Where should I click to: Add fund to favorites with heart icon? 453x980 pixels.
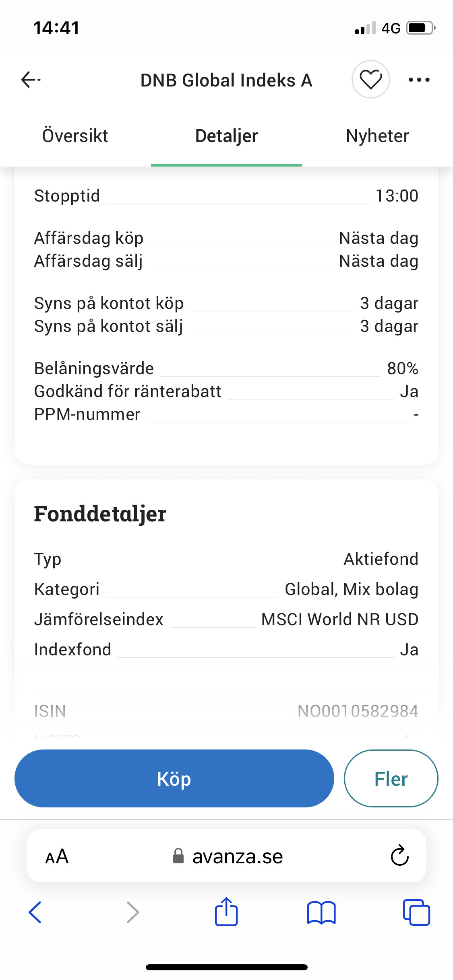coord(370,80)
